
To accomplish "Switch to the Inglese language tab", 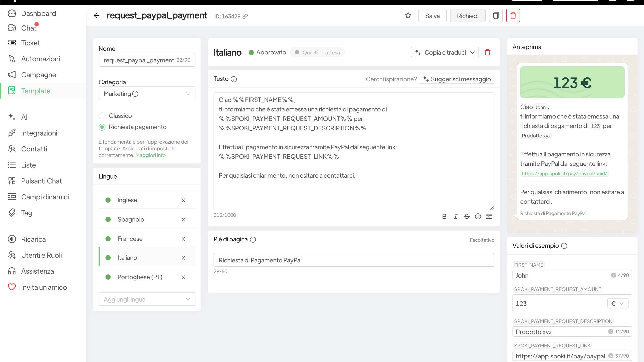I will click(127, 200).
